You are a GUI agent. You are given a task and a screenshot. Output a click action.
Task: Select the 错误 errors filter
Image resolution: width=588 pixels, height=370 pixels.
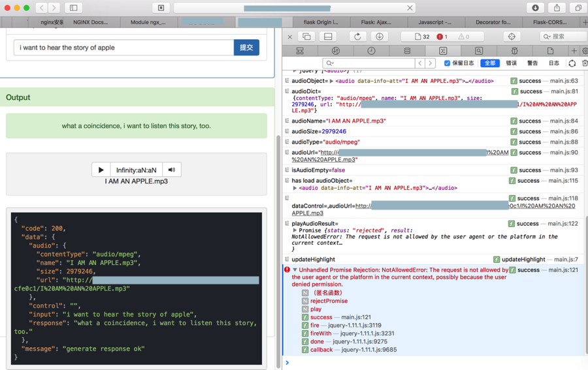512,63
